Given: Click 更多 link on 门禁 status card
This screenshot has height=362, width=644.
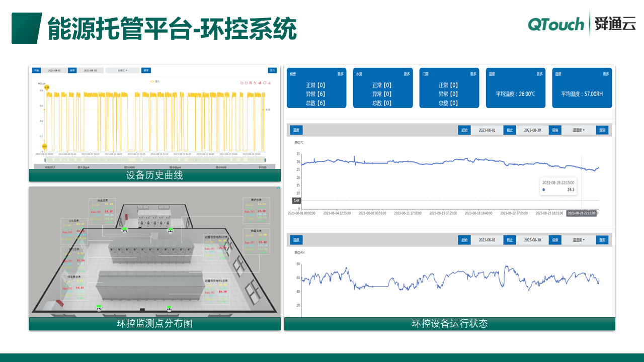Looking at the screenshot, I should [473, 74].
